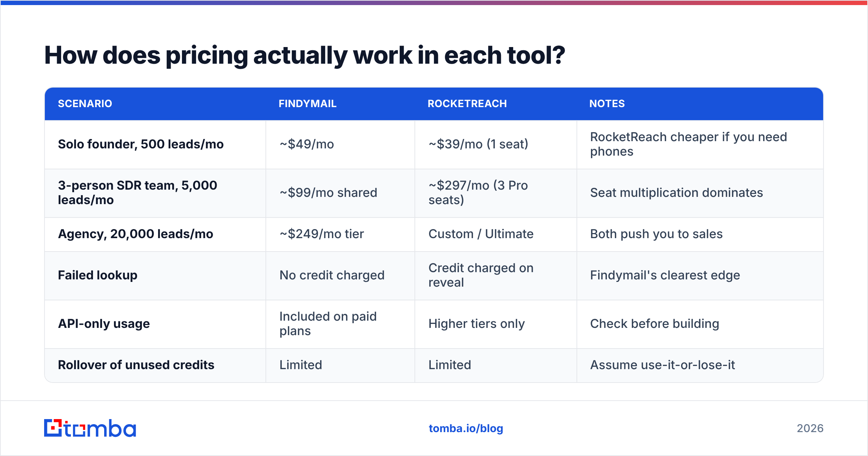This screenshot has width=868, height=456.
Task: Click 'Agency, 20,000 leads/mo' row label
Action: pyautogui.click(x=136, y=234)
